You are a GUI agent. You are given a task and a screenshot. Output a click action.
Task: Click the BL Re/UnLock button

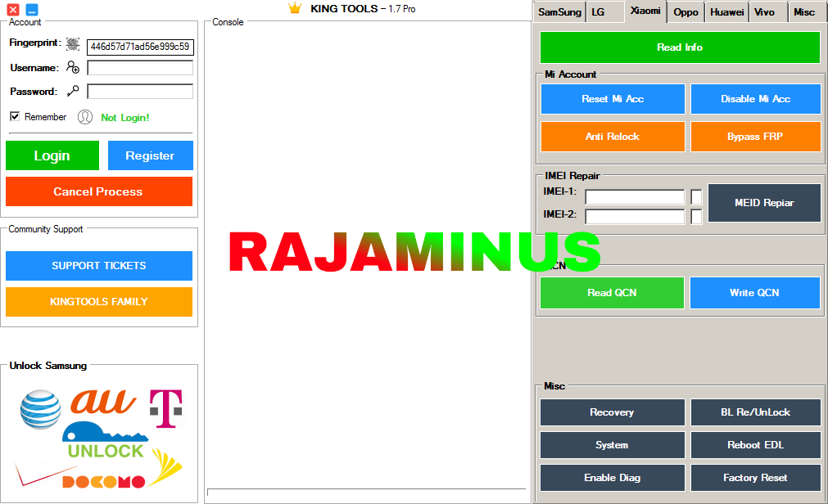756,412
